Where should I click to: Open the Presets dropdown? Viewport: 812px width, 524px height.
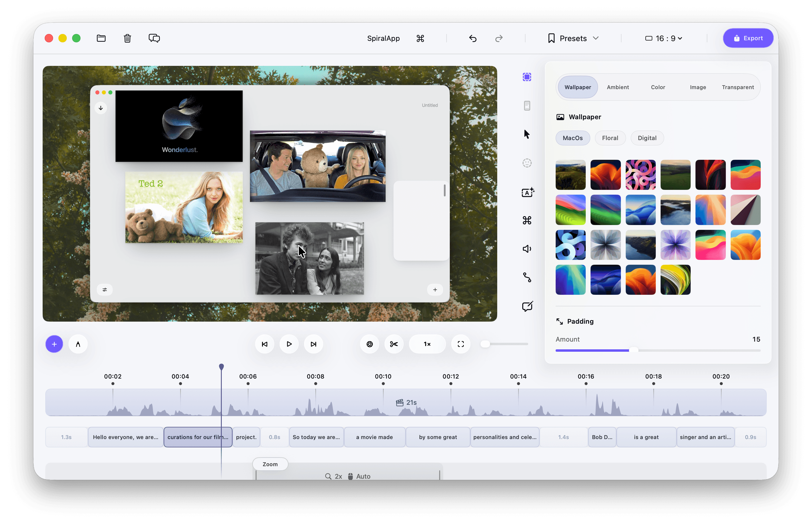[573, 38]
